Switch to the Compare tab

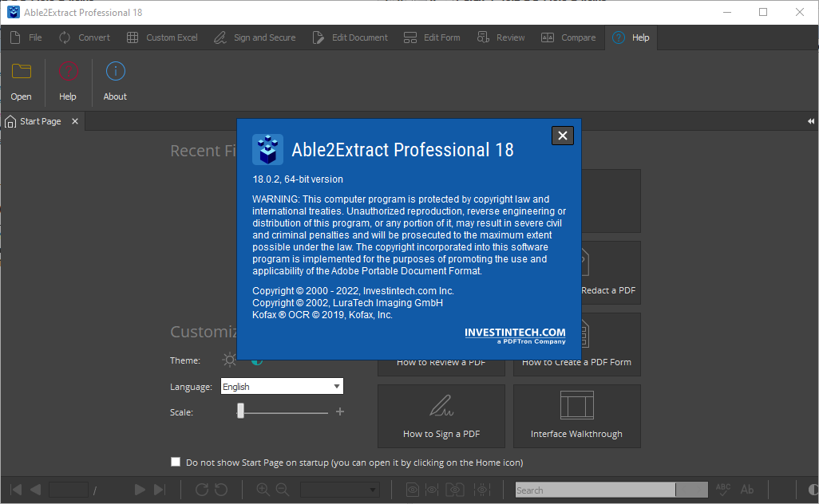tap(568, 37)
